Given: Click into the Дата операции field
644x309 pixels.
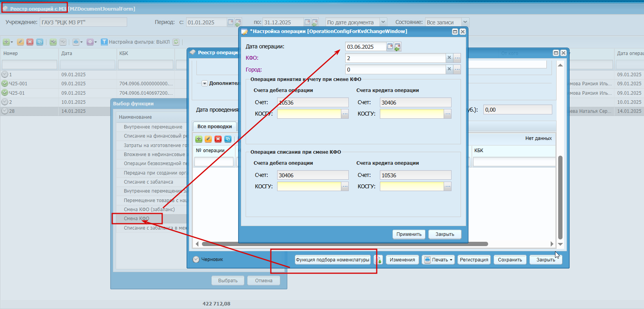Looking at the screenshot, I should (365, 47).
